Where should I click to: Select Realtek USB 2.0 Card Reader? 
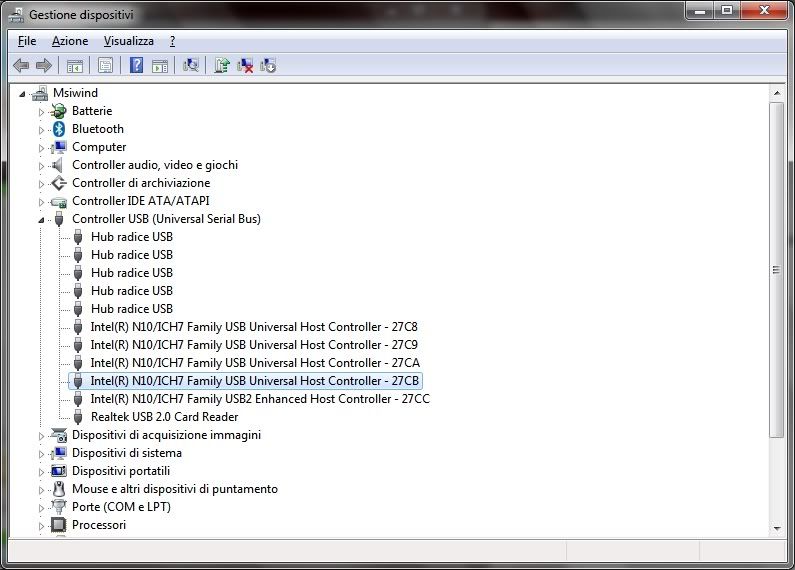[164, 417]
